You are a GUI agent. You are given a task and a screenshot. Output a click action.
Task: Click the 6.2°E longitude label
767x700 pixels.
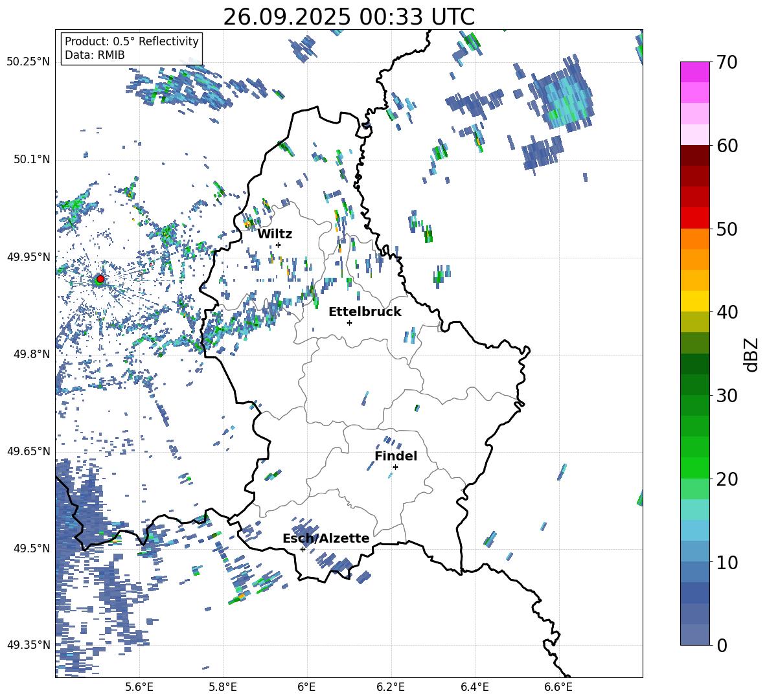(391, 688)
